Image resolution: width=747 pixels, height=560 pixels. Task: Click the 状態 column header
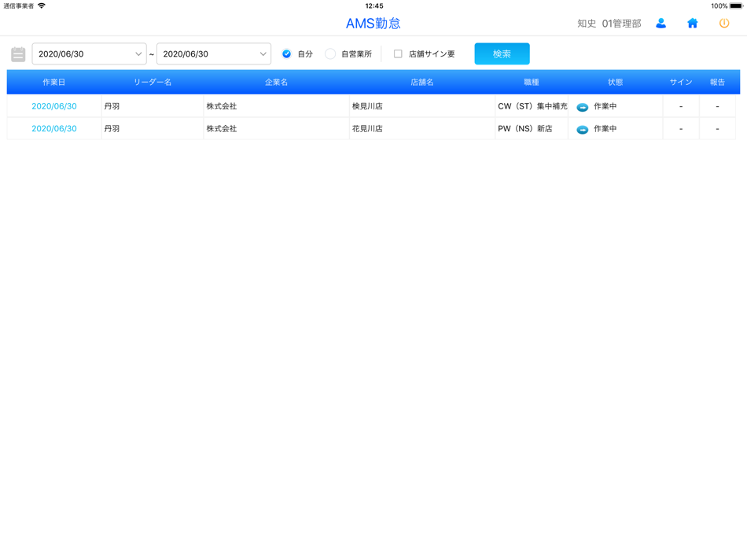(x=615, y=82)
